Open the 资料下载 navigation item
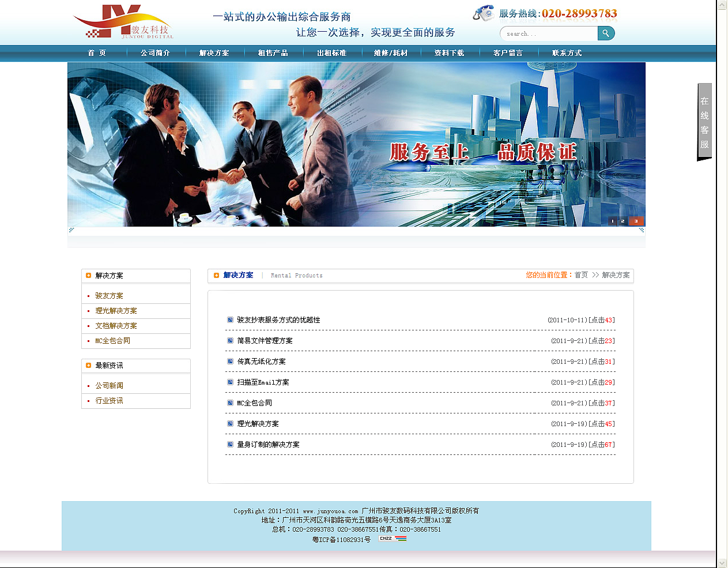 pos(450,52)
